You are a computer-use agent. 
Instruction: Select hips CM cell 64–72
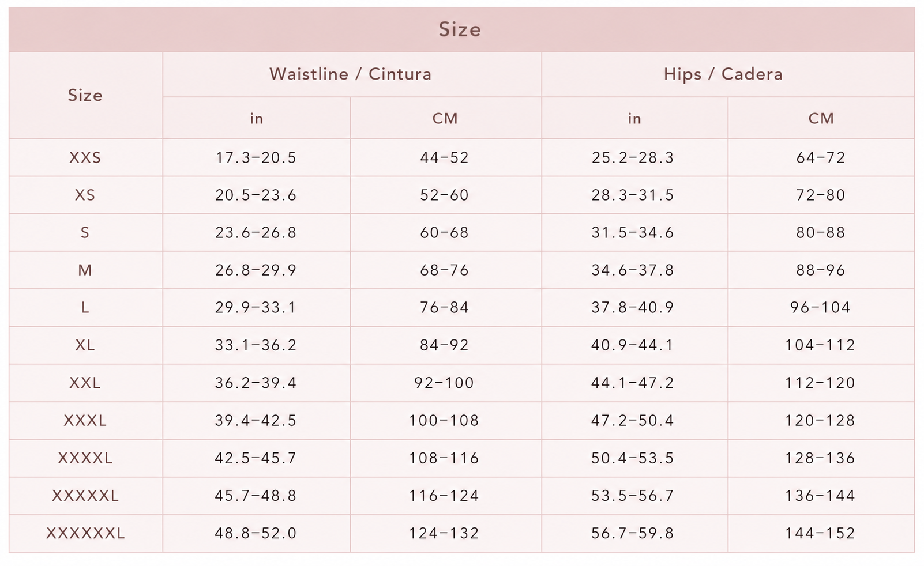pos(821,157)
